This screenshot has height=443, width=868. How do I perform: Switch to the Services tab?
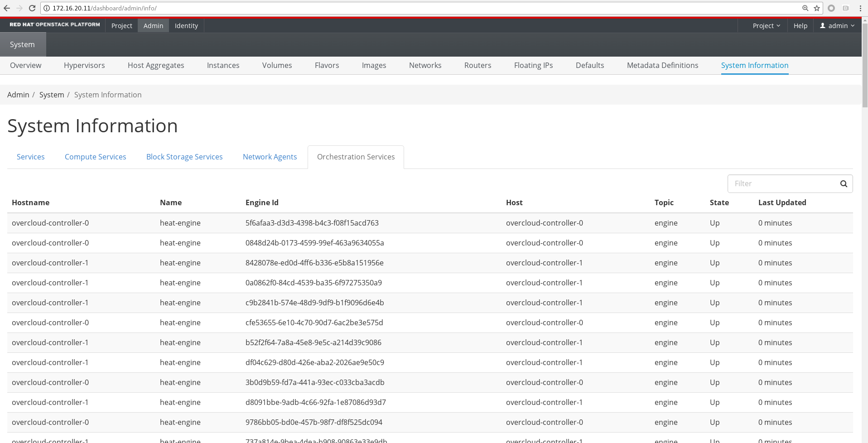coord(31,157)
